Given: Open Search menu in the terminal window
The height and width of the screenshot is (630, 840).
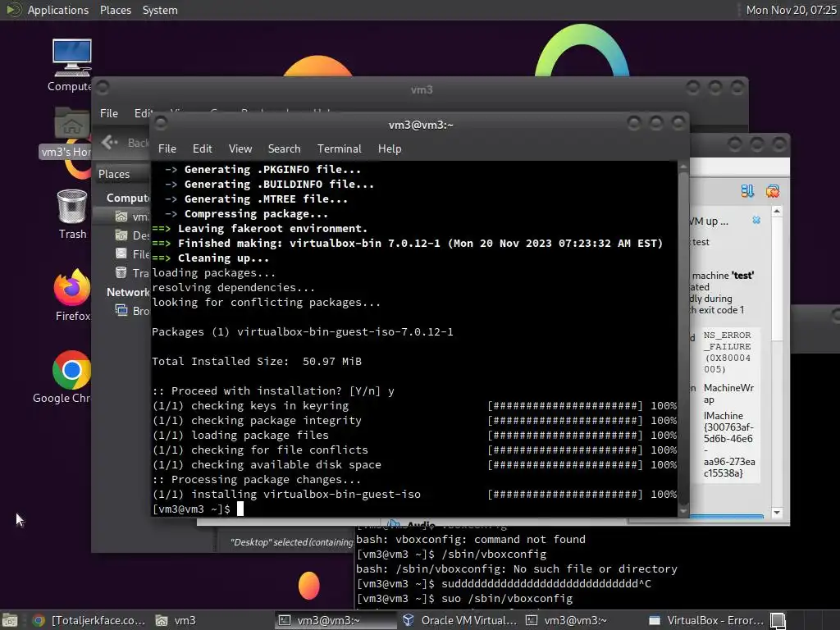Looking at the screenshot, I should 284,148.
